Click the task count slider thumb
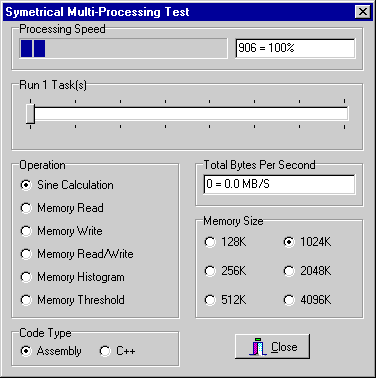The height and width of the screenshot is (378, 376). 30,114
